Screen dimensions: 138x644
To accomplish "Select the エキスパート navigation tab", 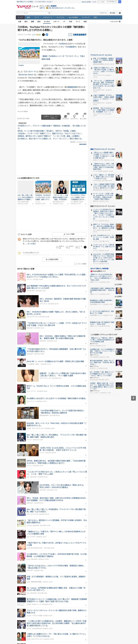I will [x=48, y=17].
